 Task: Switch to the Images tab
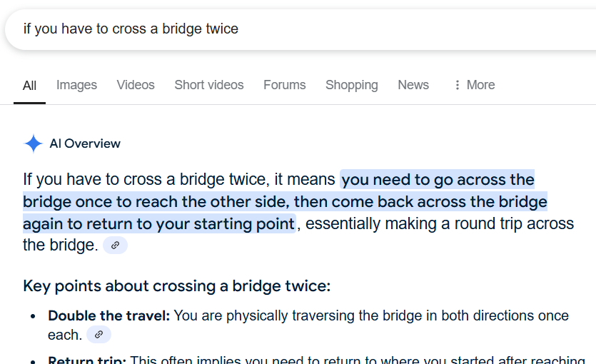[76, 85]
